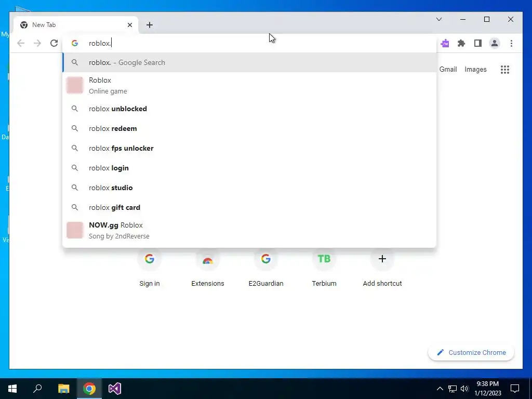Open the Terbium shortcut
532x399 pixels.
point(324,269)
